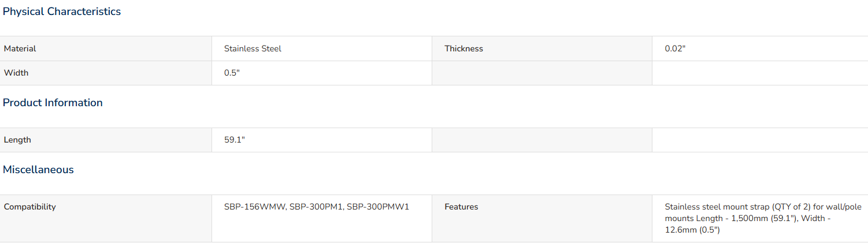Click the SBP-300PMW1 model text
The height and width of the screenshot is (243, 868).
pyautogui.click(x=378, y=207)
